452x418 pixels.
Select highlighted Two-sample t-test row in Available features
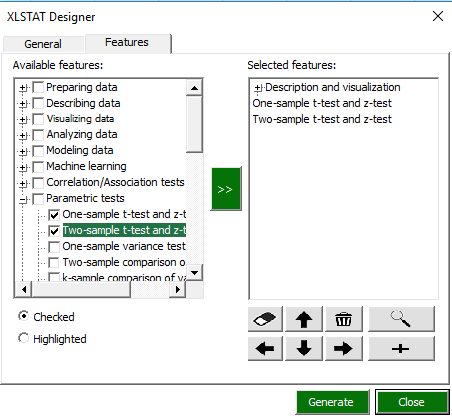coord(124,230)
